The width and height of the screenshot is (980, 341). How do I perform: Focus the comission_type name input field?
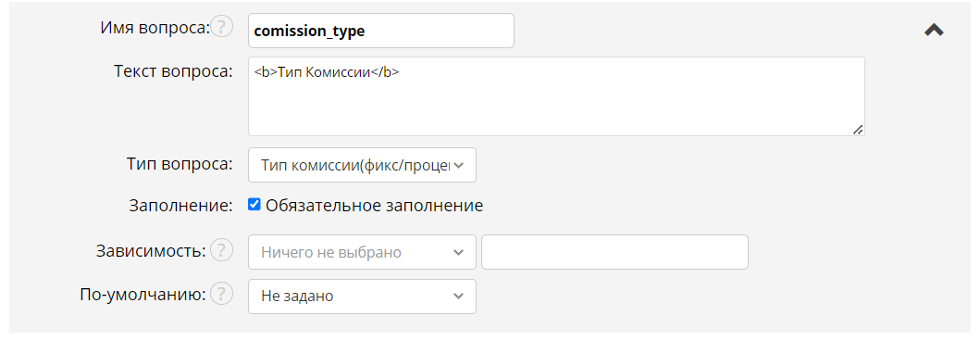[x=381, y=31]
